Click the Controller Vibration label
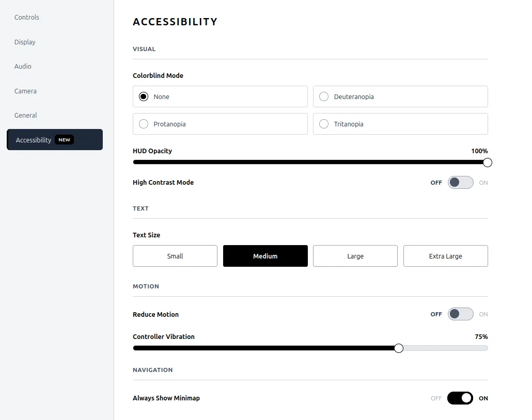 164,336
